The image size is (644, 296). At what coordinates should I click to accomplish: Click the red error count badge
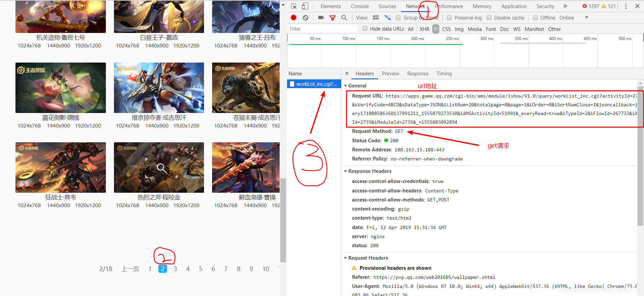pyautogui.click(x=591, y=6)
